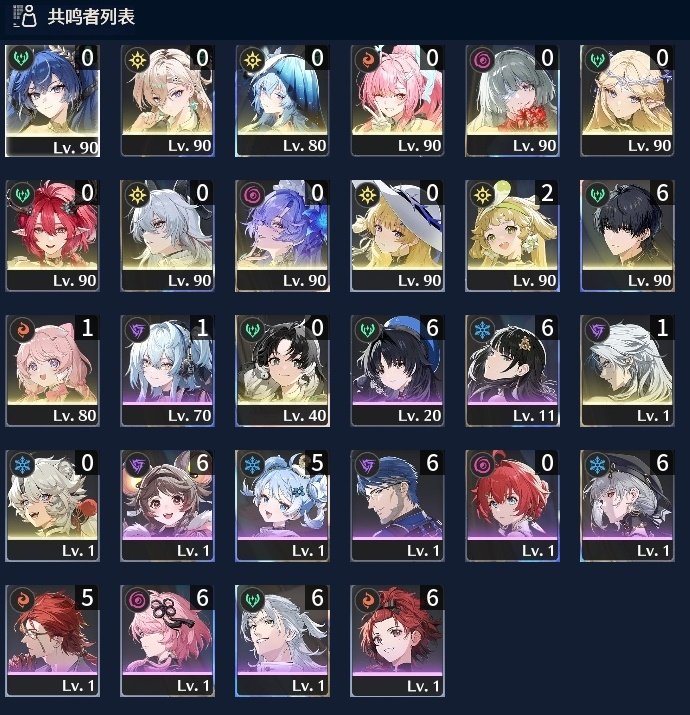Select the blue-haired Lv. 80 Spectro character
The width and height of the screenshot is (690, 715).
[282, 101]
